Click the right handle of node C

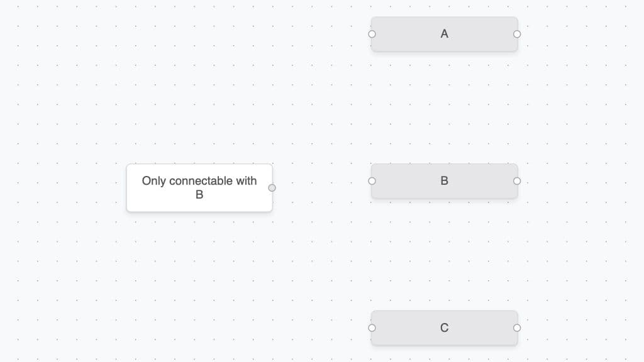(517, 328)
